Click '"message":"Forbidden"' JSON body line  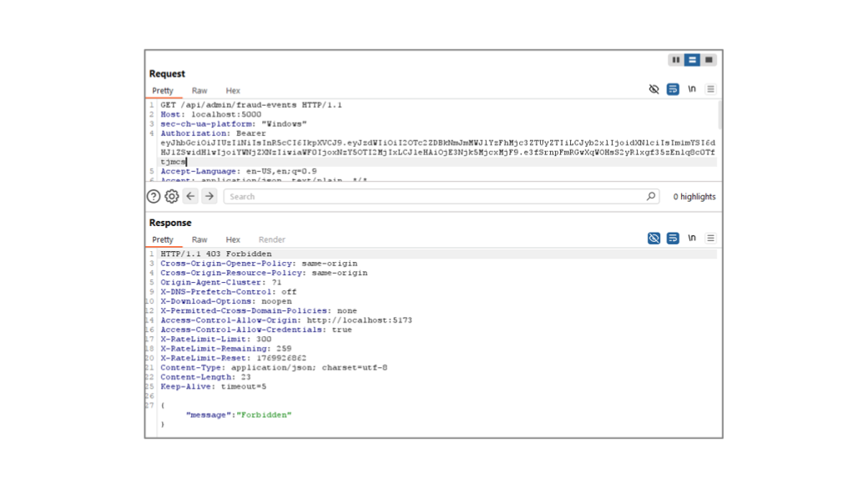pos(239,415)
